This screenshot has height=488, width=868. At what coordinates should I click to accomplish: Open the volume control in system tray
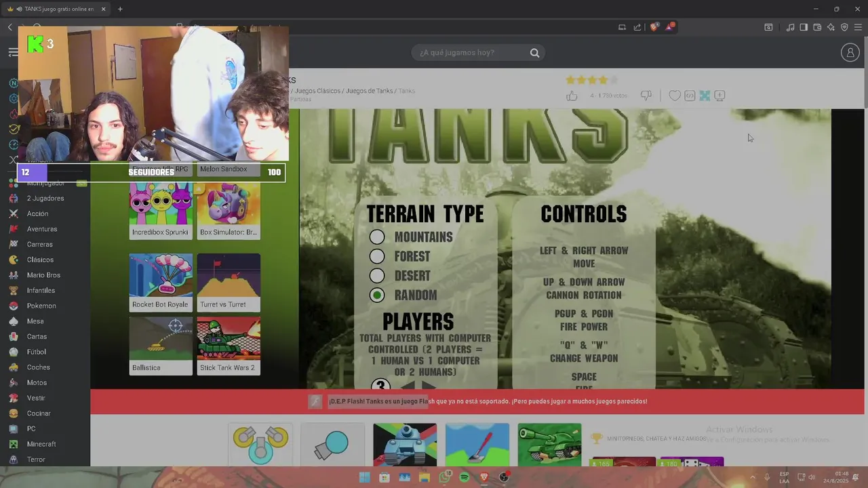coord(812,477)
